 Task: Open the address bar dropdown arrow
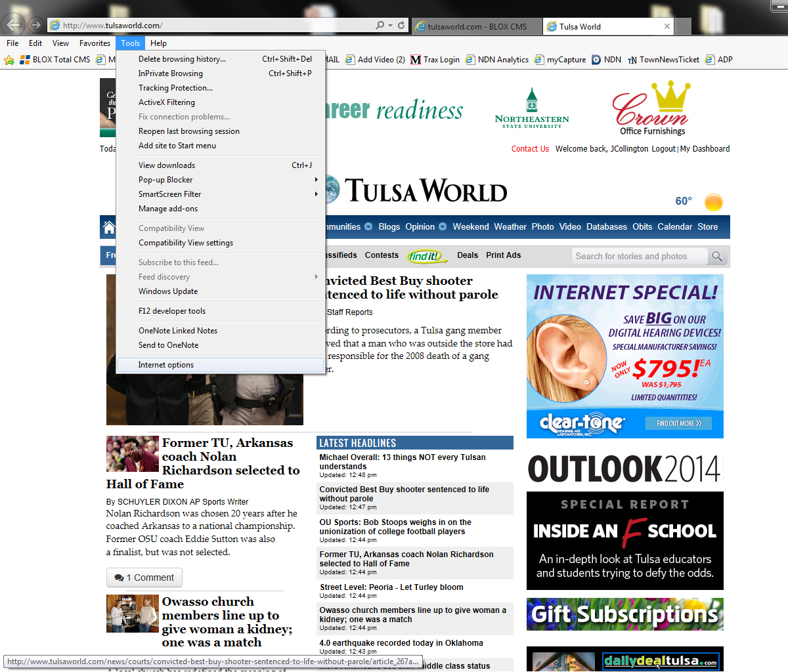390,26
